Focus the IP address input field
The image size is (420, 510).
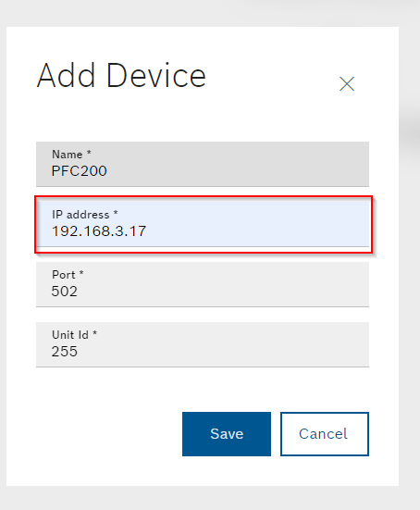[x=203, y=224]
